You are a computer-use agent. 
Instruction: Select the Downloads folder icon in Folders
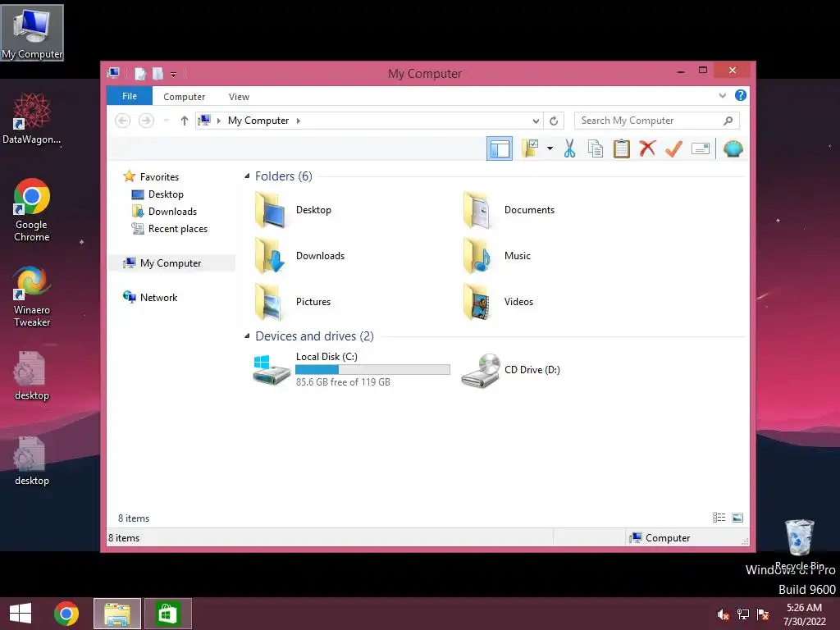pos(271,256)
